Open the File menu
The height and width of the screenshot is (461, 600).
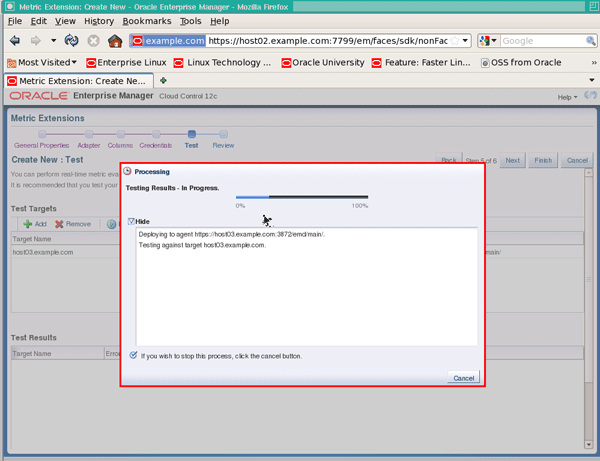(x=15, y=21)
